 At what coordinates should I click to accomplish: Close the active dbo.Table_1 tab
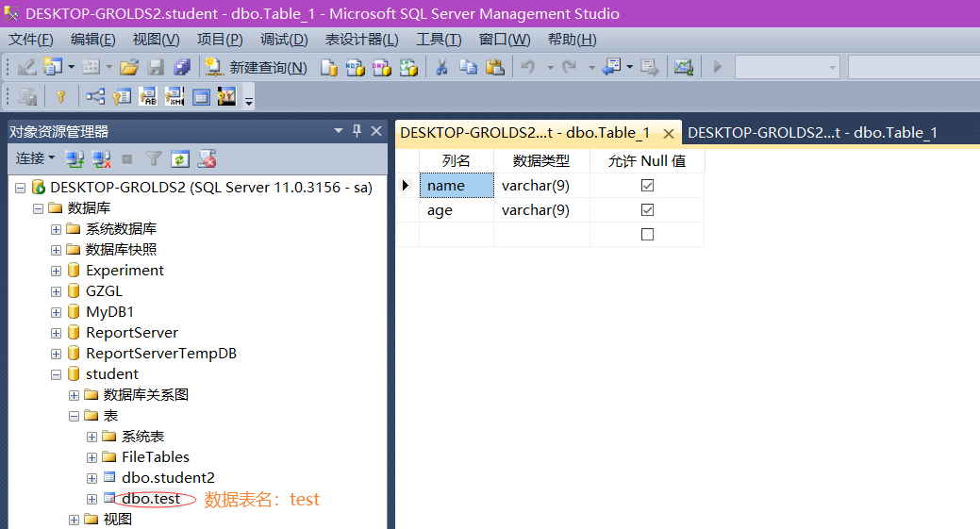point(668,134)
